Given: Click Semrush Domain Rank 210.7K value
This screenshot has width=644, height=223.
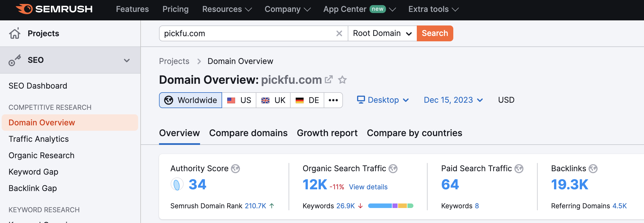Looking at the screenshot, I should [x=256, y=206].
